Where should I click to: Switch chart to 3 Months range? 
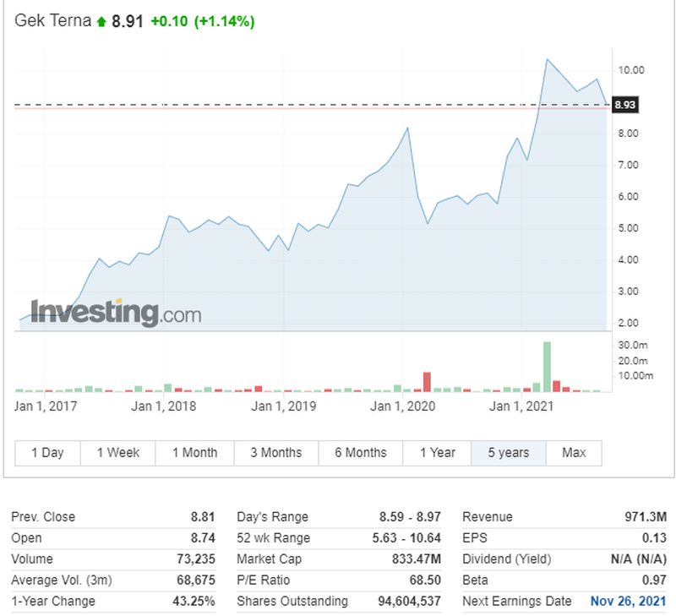275,453
